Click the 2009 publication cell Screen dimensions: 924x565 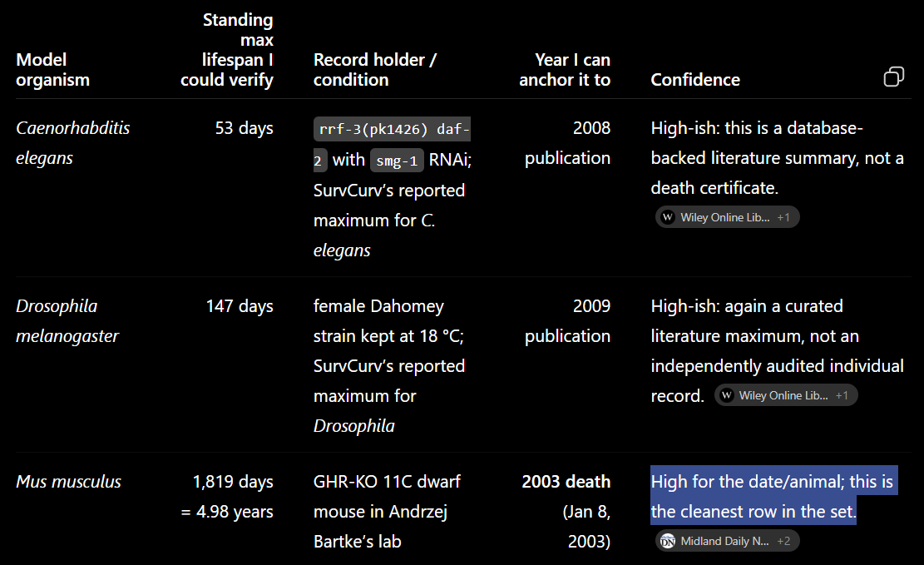[567, 321]
